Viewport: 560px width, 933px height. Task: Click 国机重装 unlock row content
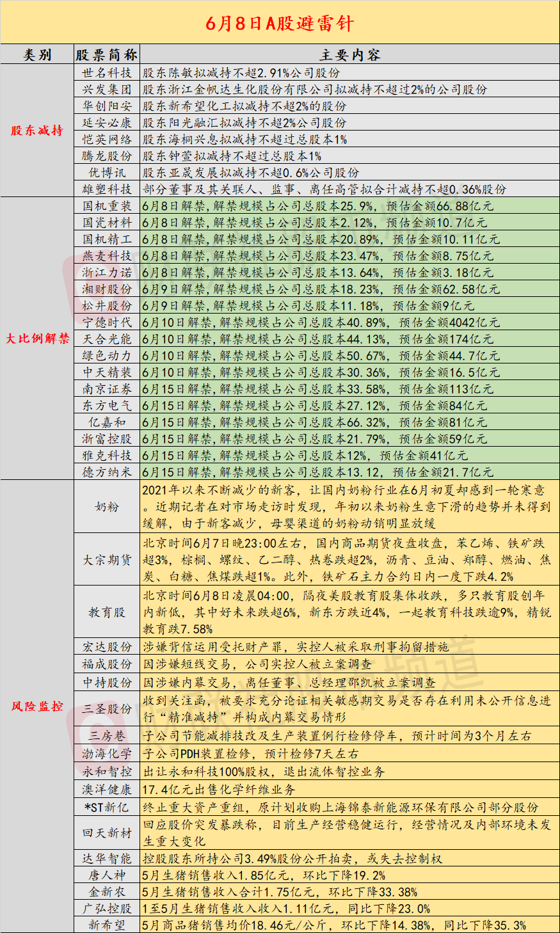[349, 206]
